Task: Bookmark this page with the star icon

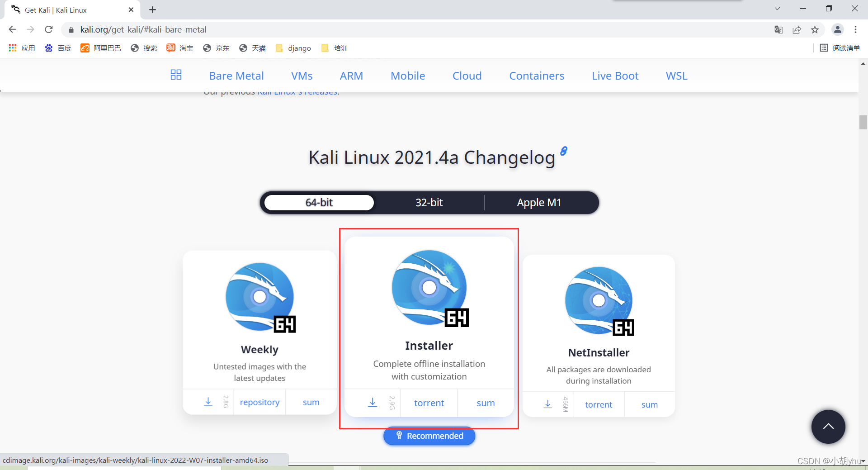Action: tap(815, 30)
